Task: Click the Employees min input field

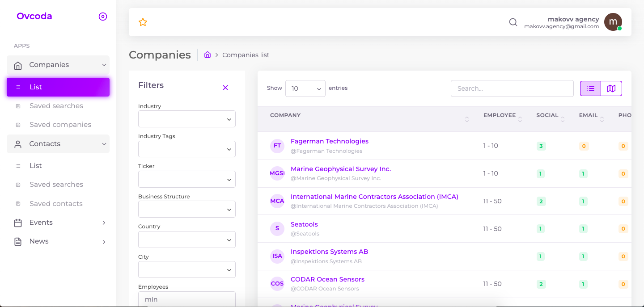Action: point(187,299)
